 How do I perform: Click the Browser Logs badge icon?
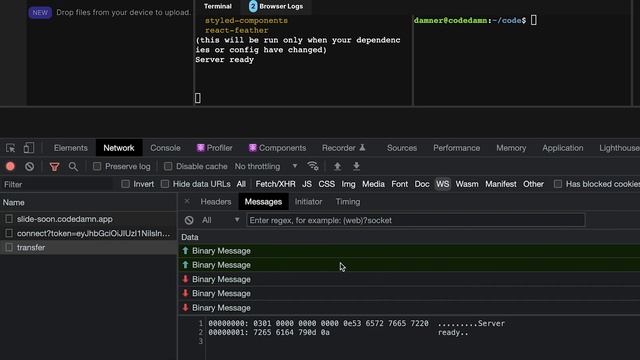click(253, 6)
